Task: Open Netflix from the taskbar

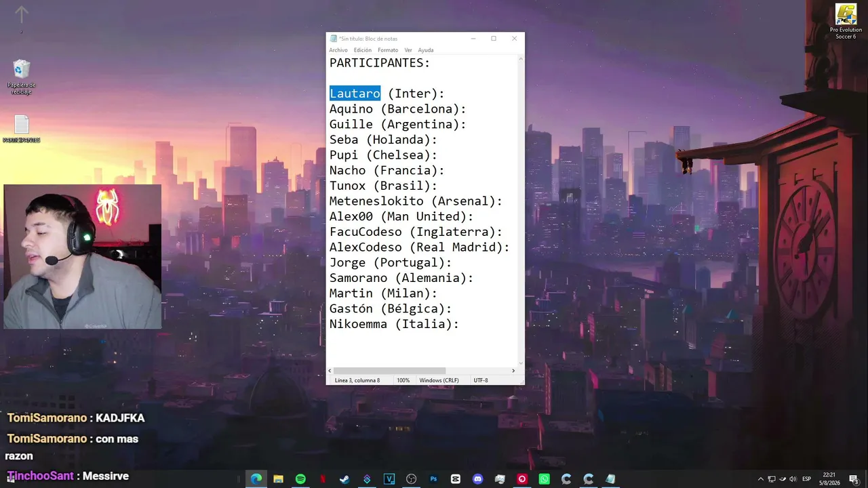Action: (323, 479)
